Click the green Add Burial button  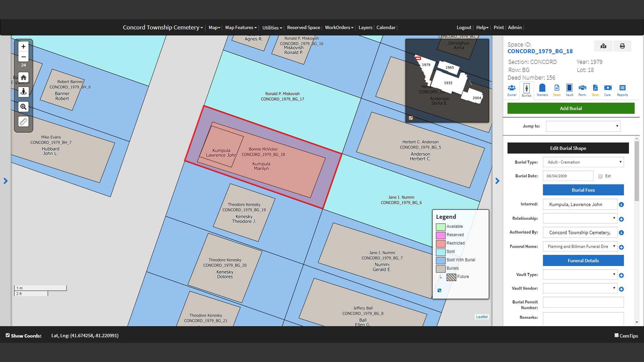click(x=571, y=108)
